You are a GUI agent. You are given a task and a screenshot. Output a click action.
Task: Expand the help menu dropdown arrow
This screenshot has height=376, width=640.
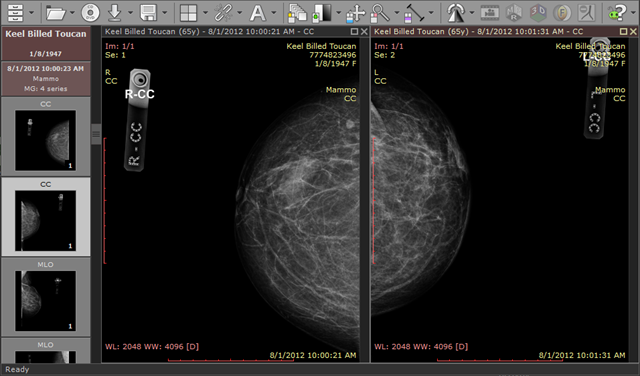pos(634,13)
